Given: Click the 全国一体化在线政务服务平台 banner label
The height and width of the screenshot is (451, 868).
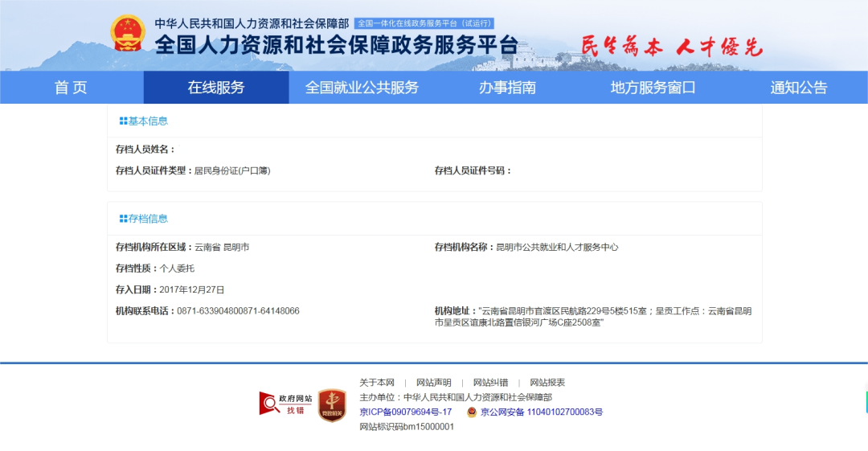Looking at the screenshot, I should pos(424,23).
